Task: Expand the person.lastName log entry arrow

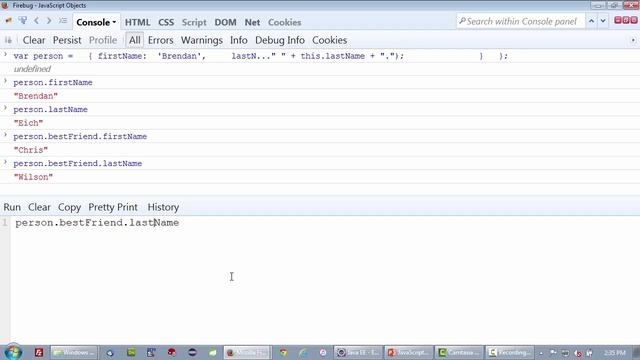Action: click(x=6, y=108)
